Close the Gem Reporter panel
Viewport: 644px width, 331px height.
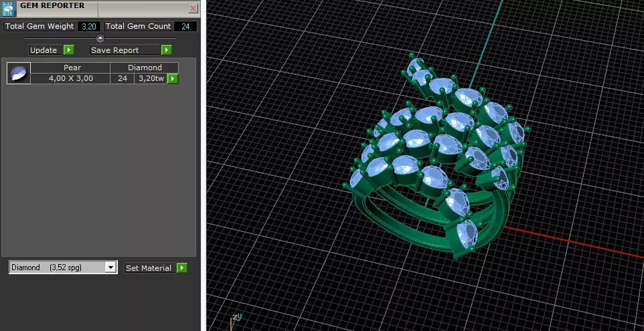(193, 8)
